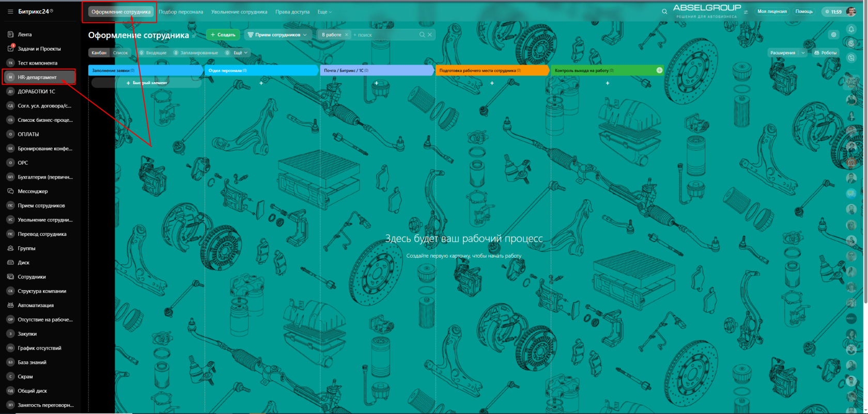Open the Прием сотрудников funnel dropdown
This screenshot has height=414, width=868.
[x=277, y=35]
